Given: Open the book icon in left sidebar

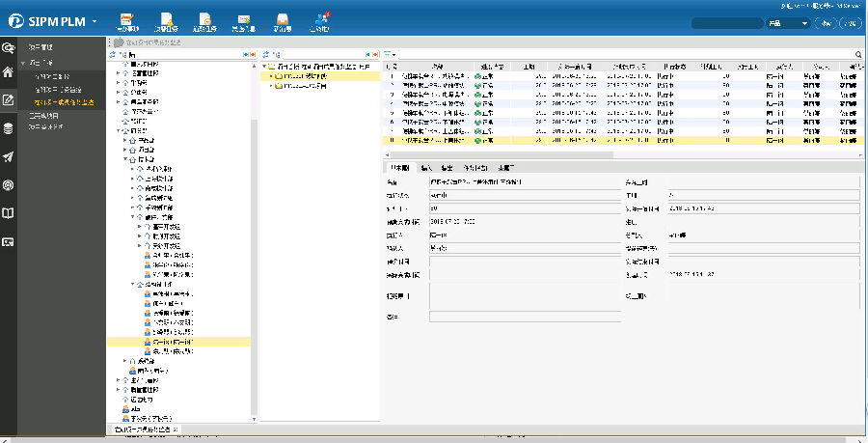Looking at the screenshot, I should pyautogui.click(x=9, y=212).
